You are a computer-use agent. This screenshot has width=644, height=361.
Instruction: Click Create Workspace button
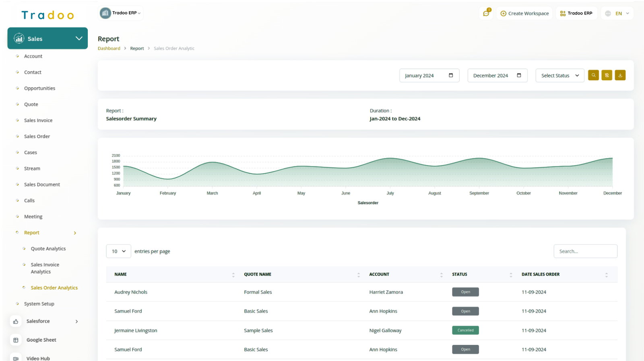pos(524,13)
